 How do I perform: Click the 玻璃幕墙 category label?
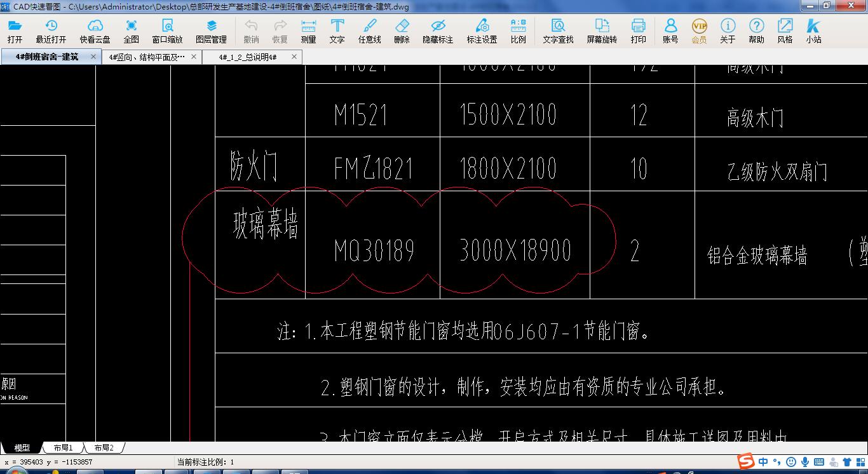coord(266,225)
